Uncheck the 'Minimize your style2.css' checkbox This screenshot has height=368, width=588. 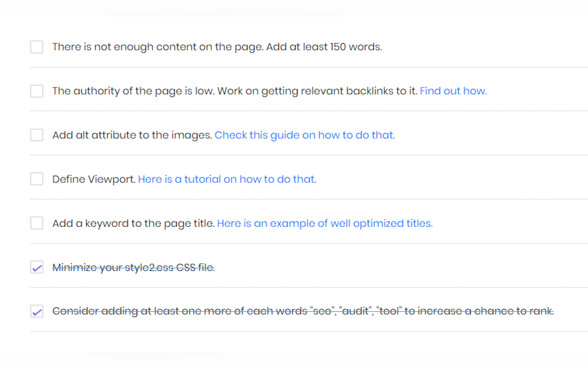(x=37, y=267)
